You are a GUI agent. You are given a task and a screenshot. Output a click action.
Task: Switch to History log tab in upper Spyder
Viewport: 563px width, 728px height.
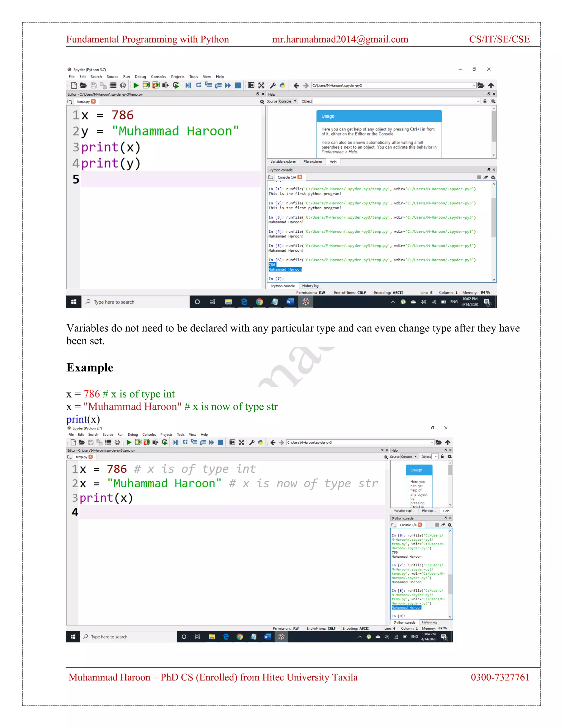[310, 286]
